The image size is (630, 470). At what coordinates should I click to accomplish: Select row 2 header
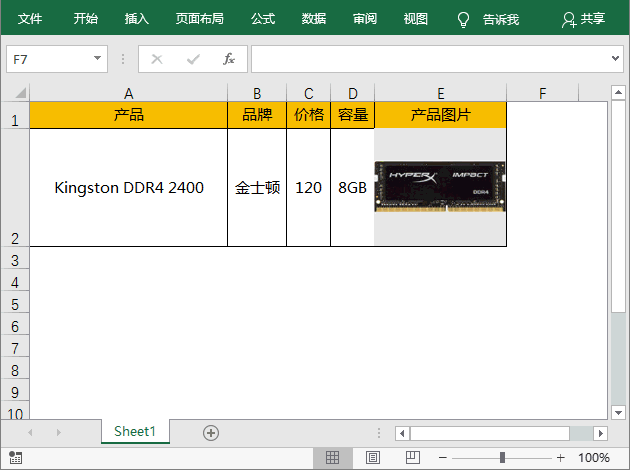pos(15,188)
